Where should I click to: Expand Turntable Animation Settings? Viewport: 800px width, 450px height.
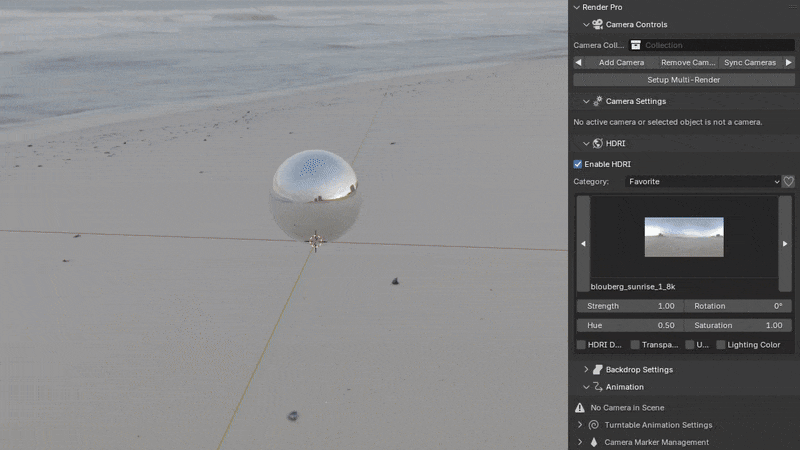pos(580,425)
